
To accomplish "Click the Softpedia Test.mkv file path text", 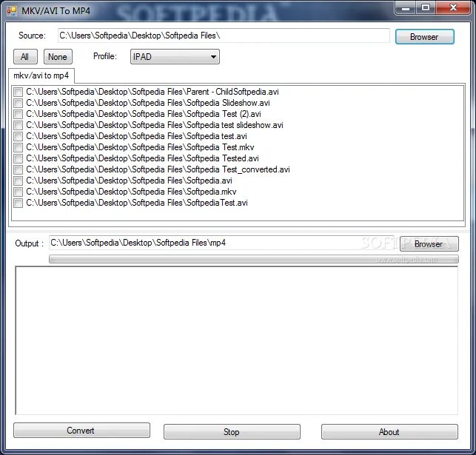I will [140, 147].
